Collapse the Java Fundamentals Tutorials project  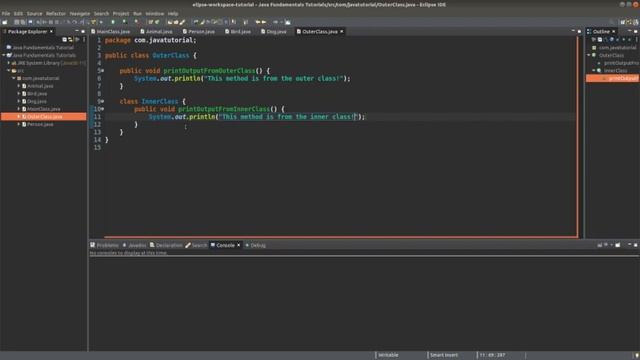(x=4, y=55)
